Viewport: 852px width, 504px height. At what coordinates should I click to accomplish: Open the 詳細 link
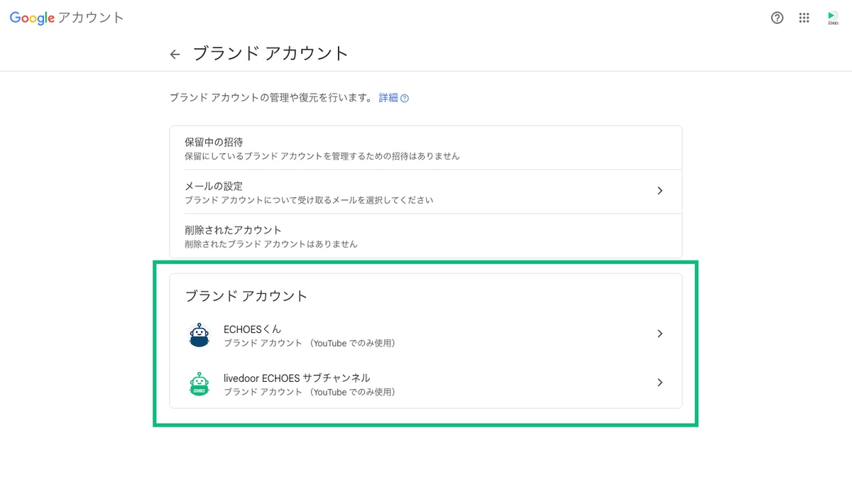point(388,98)
